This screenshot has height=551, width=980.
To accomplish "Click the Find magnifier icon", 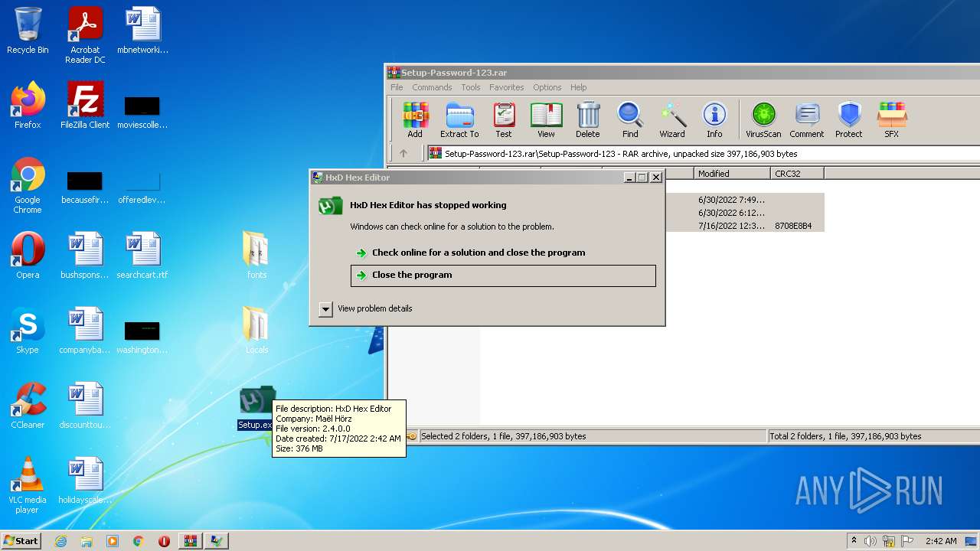I will point(630,120).
